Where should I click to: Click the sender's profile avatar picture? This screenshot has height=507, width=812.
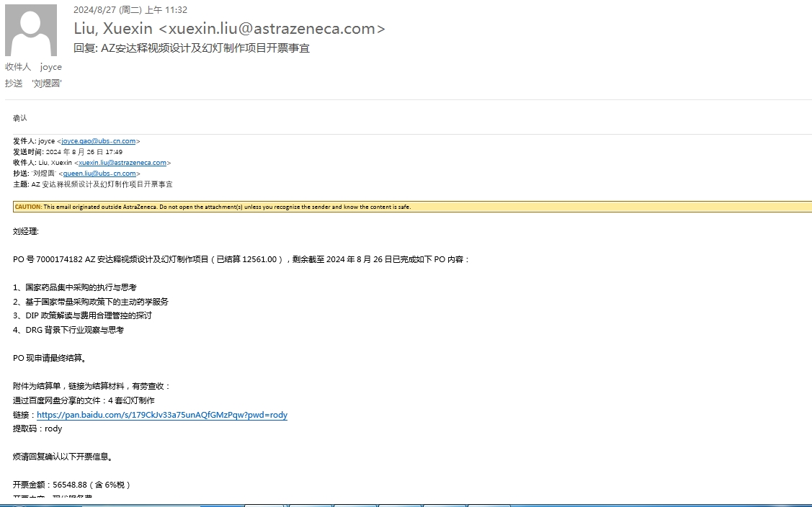coord(31,30)
